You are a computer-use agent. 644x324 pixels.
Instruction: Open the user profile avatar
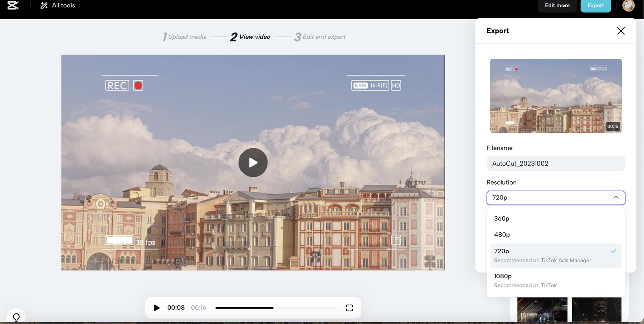(x=628, y=5)
